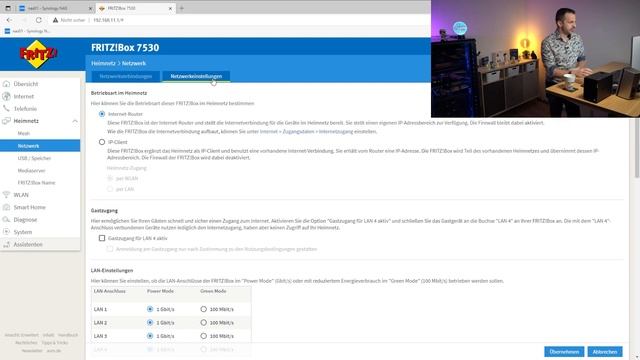
Task: Click the FRITZ! logo
Action: (38, 54)
